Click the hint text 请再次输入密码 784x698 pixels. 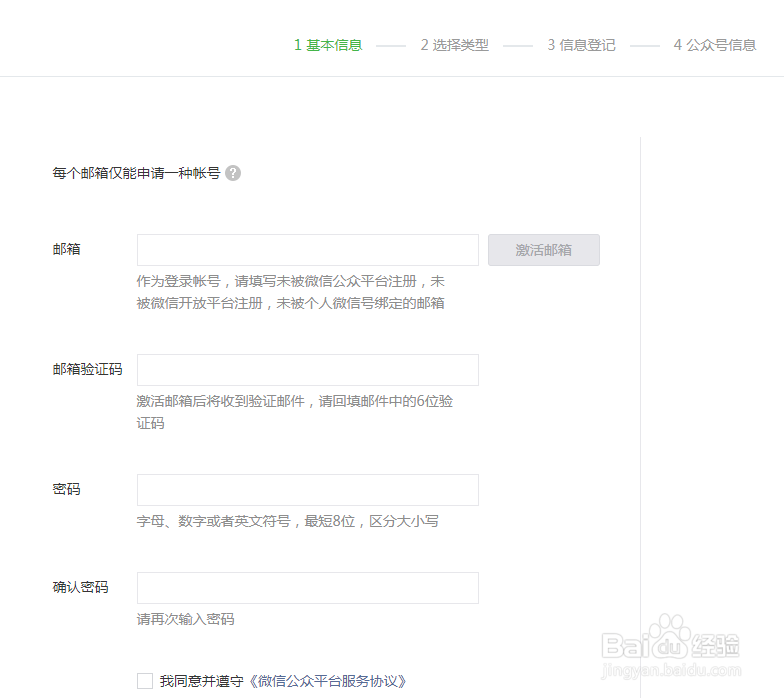pyautogui.click(x=186, y=619)
